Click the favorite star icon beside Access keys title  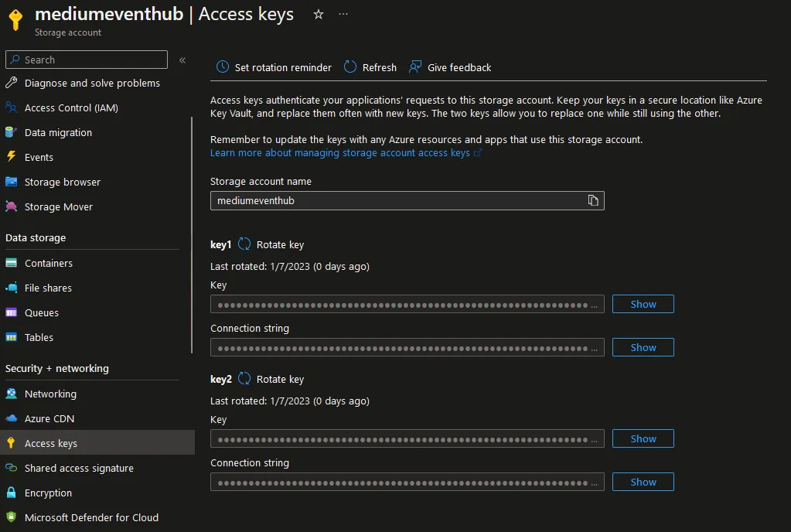319,15
